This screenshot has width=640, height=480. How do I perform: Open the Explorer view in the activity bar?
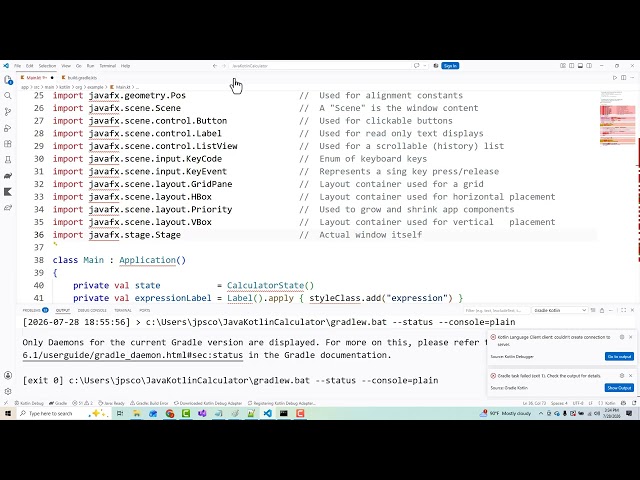(8, 80)
